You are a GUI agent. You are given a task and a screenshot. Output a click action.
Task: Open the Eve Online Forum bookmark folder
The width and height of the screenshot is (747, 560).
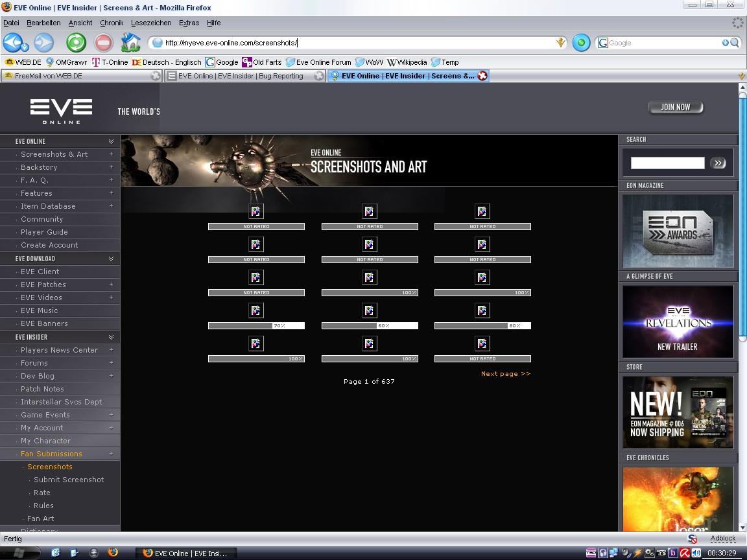click(318, 62)
